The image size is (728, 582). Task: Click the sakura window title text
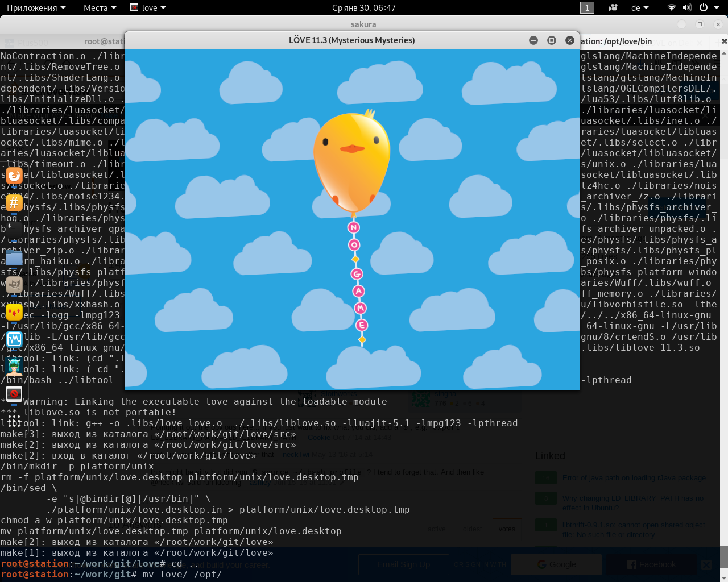[363, 24]
